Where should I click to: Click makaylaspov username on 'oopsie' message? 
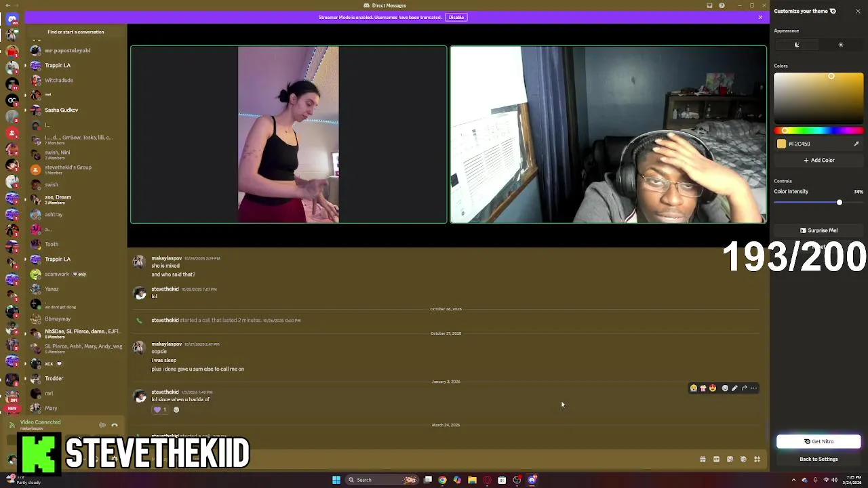(x=167, y=344)
